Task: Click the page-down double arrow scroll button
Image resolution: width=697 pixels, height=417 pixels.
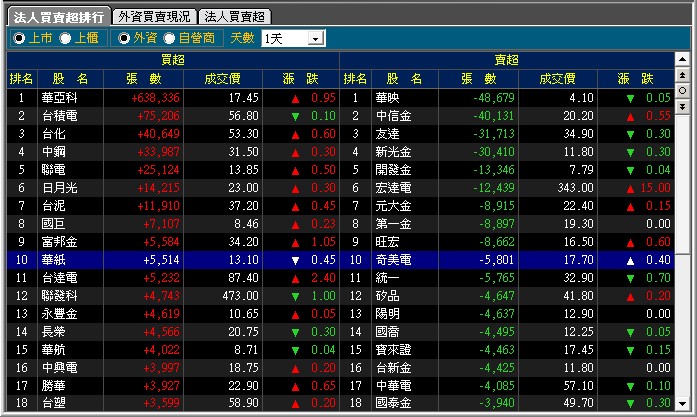Action: click(x=682, y=107)
